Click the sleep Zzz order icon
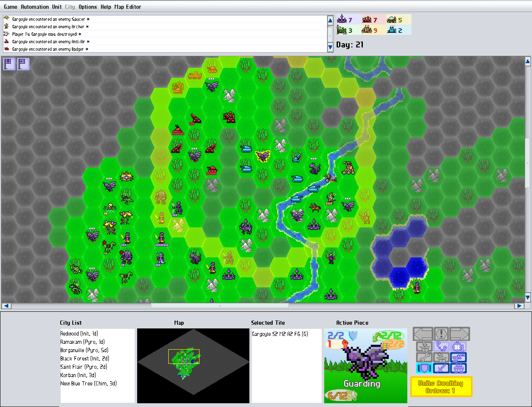Viewport: 532px width, 407px height. 458,358
